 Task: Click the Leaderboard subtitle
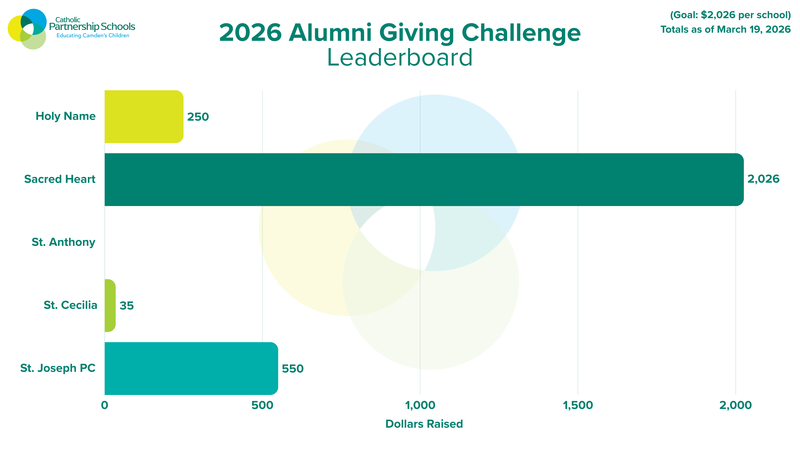tap(399, 58)
